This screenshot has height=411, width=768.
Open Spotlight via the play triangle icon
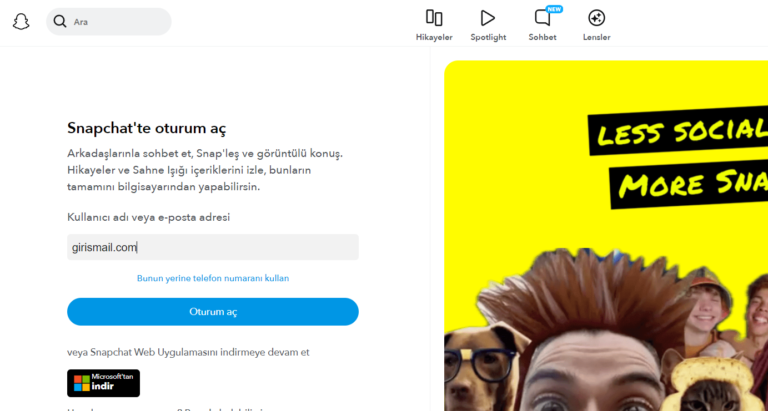click(488, 17)
